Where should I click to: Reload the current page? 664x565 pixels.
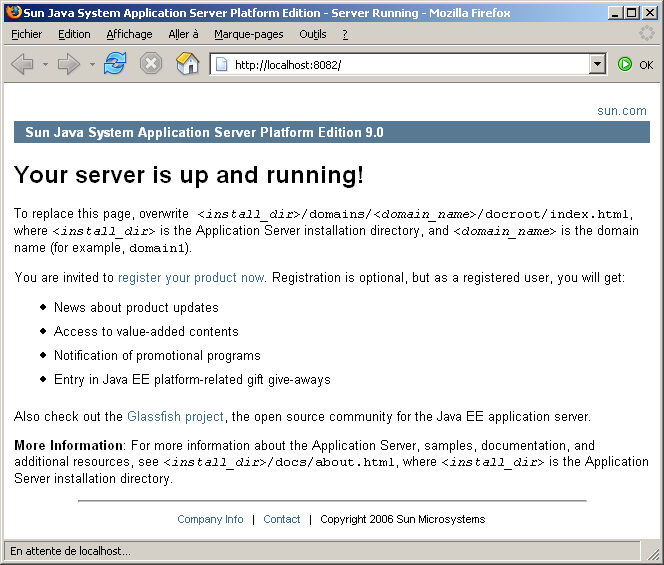[115, 64]
